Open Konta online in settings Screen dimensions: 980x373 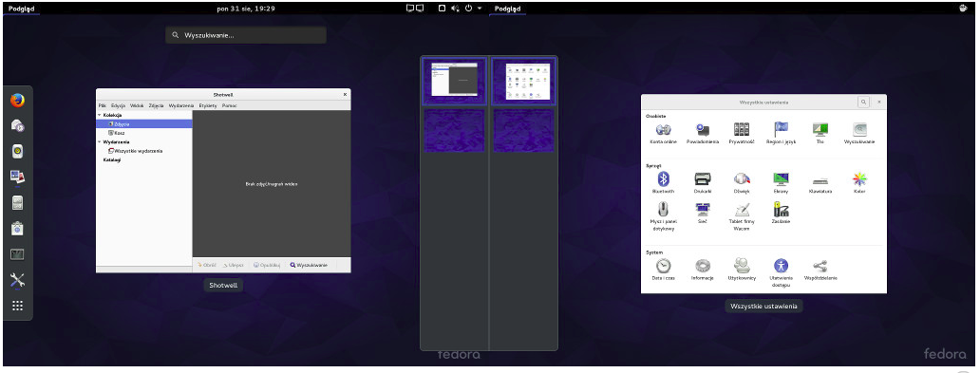click(x=663, y=133)
